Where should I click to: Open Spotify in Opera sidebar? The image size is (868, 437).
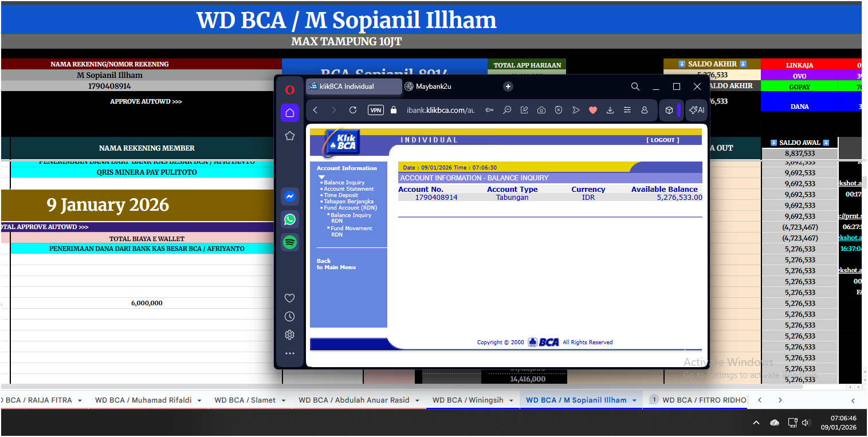(x=290, y=242)
